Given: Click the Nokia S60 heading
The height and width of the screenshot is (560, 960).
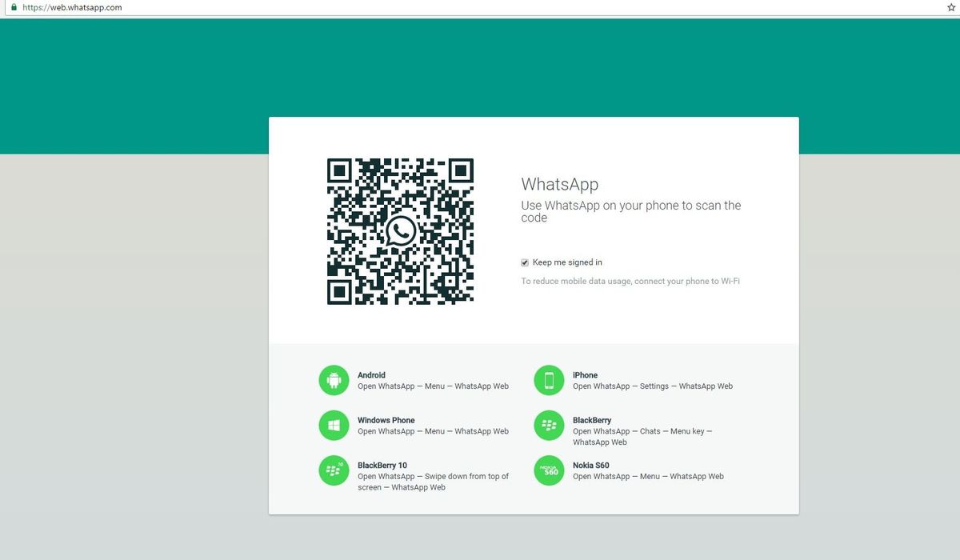Looking at the screenshot, I should tap(590, 466).
